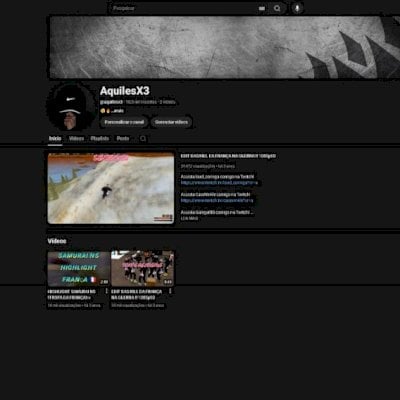The height and width of the screenshot is (400, 400).
Task: Click the AquilesX3 channel name
Action: pyautogui.click(x=125, y=91)
